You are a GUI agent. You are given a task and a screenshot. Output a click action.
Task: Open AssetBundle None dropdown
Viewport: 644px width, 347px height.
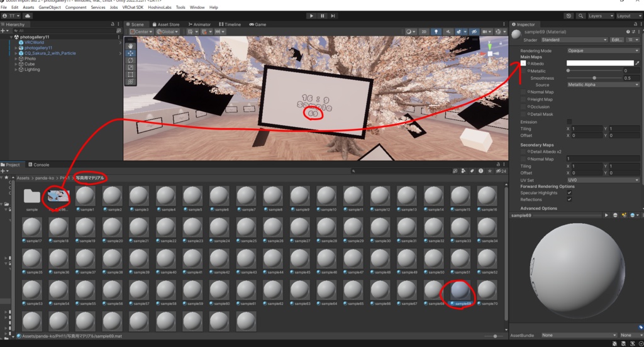(x=579, y=335)
